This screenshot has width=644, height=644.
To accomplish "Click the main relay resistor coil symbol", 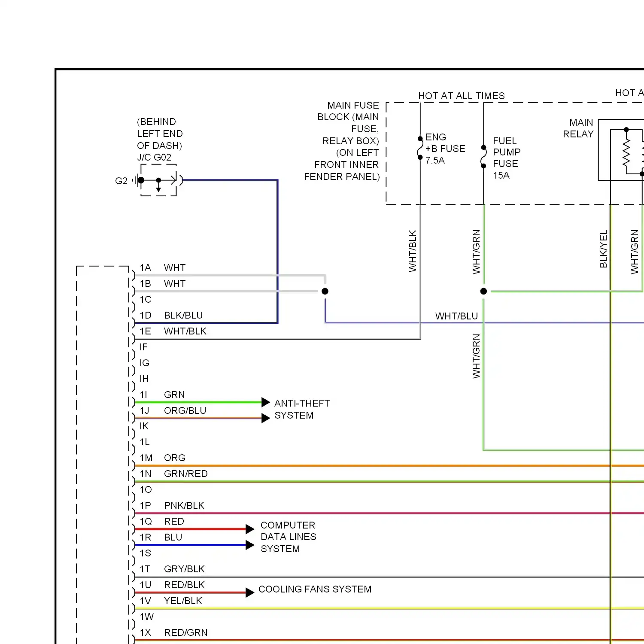I will tap(626, 152).
